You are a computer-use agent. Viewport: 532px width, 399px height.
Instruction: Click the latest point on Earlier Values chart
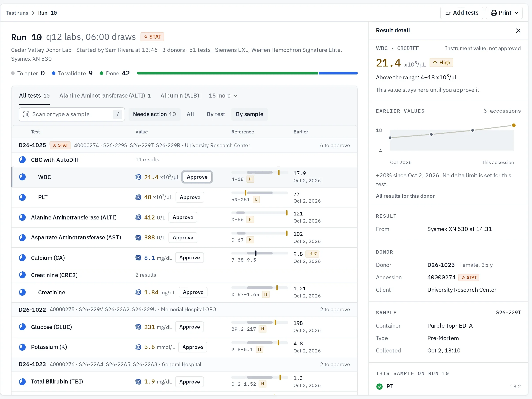tap(514, 125)
